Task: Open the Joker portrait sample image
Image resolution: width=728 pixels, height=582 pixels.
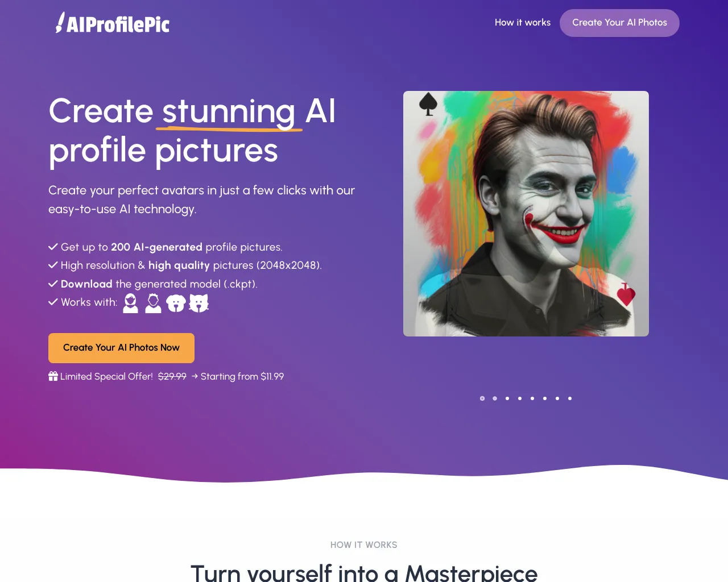Action: (526, 214)
